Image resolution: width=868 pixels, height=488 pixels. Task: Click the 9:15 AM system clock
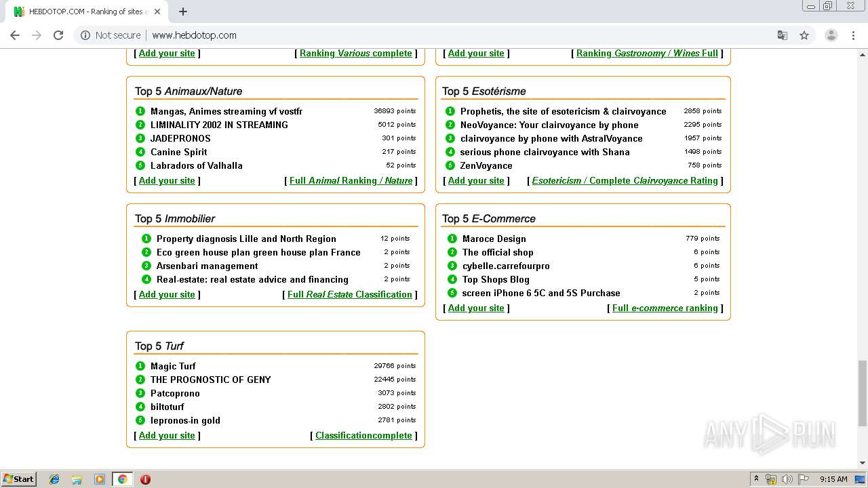(x=833, y=479)
